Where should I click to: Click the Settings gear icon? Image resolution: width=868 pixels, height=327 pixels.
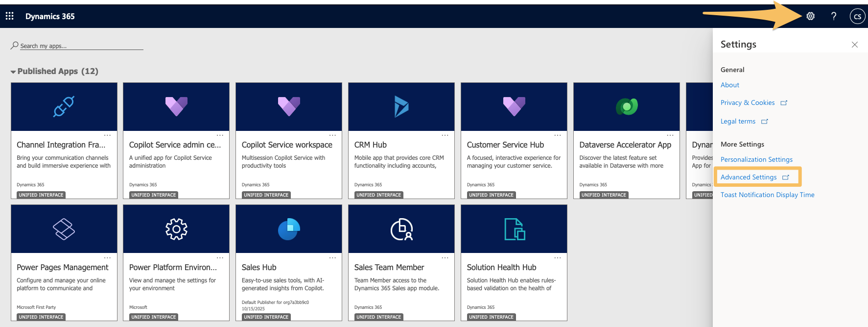(x=810, y=16)
